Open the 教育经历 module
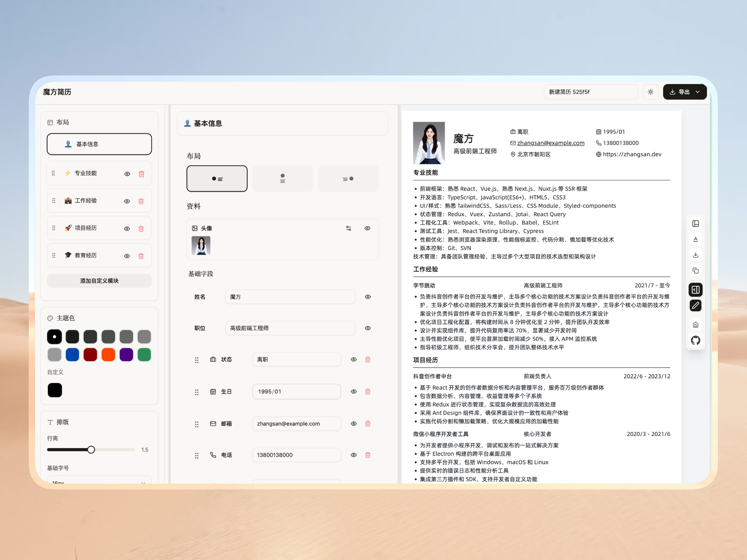Screen dimensions: 747x560 [86, 255]
